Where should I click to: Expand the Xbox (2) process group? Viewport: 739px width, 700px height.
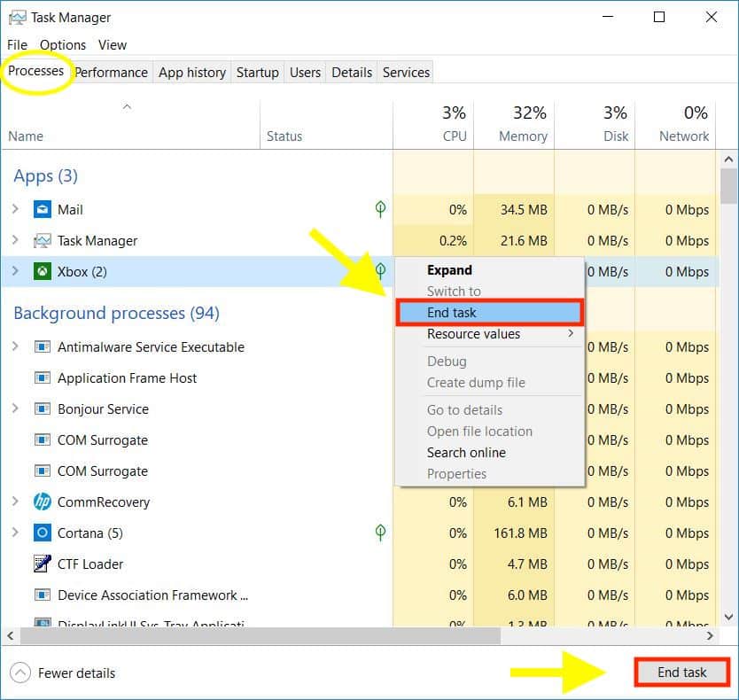tap(16, 271)
